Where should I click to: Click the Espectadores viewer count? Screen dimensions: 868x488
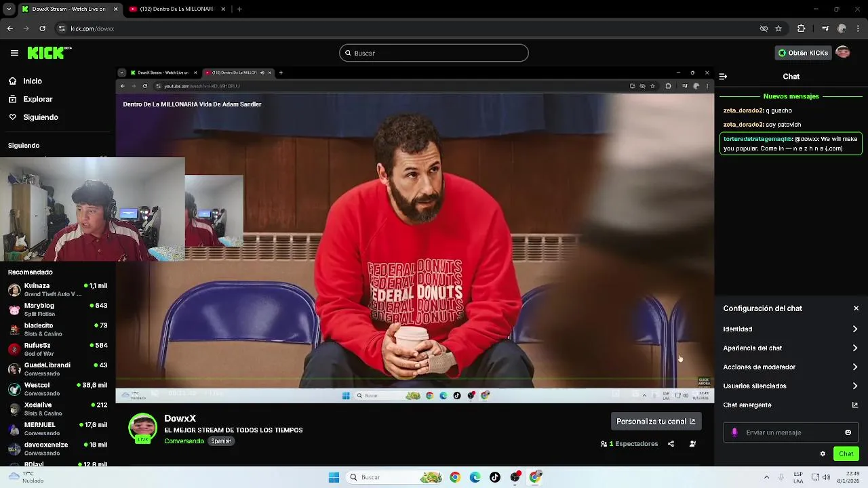(629, 444)
